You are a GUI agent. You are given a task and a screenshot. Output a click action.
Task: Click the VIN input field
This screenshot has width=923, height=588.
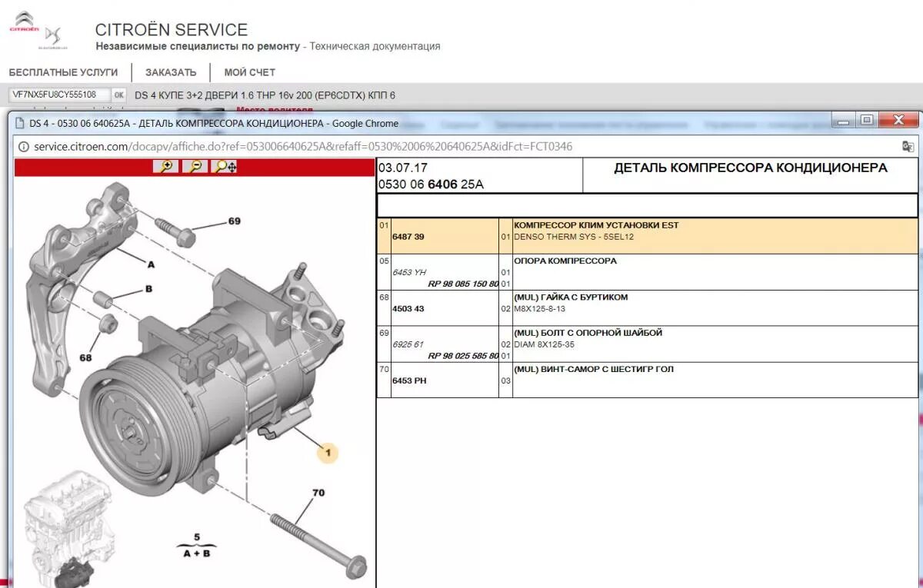[x=59, y=95]
